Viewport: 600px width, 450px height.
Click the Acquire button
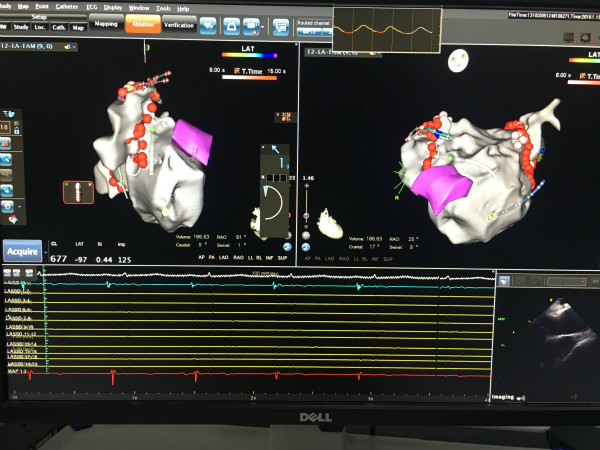point(21,249)
